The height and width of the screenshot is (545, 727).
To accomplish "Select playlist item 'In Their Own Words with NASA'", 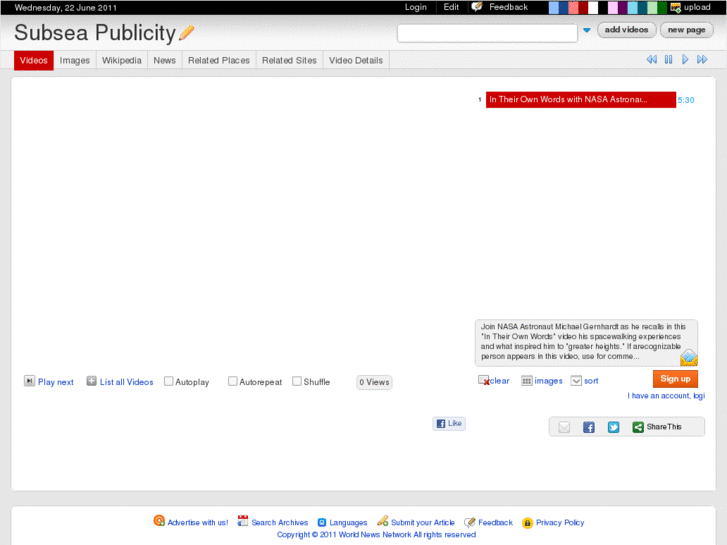I will (x=580, y=99).
